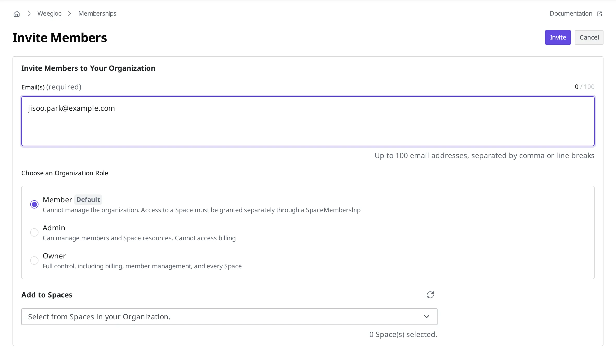
Task: Click the Spaces dropdown chevron arrow
Action: coord(427,317)
